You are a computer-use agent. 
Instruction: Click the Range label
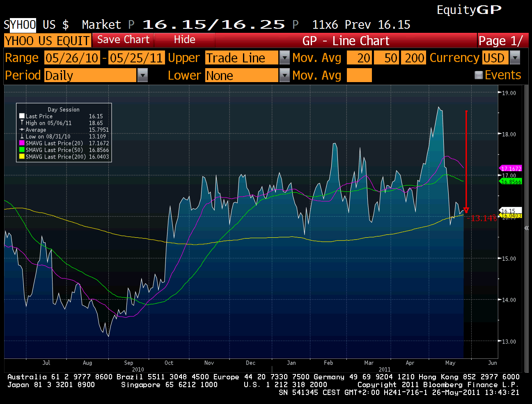22,58
